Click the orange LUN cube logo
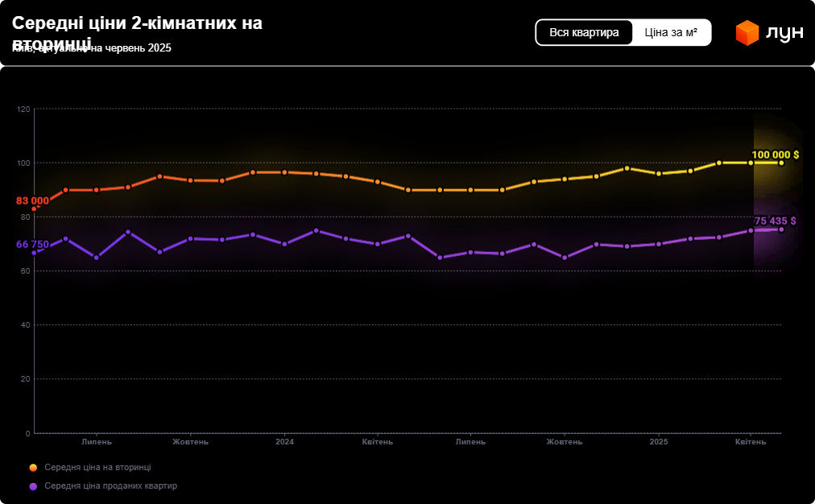Screen dimensions: 815x504 pos(747,33)
